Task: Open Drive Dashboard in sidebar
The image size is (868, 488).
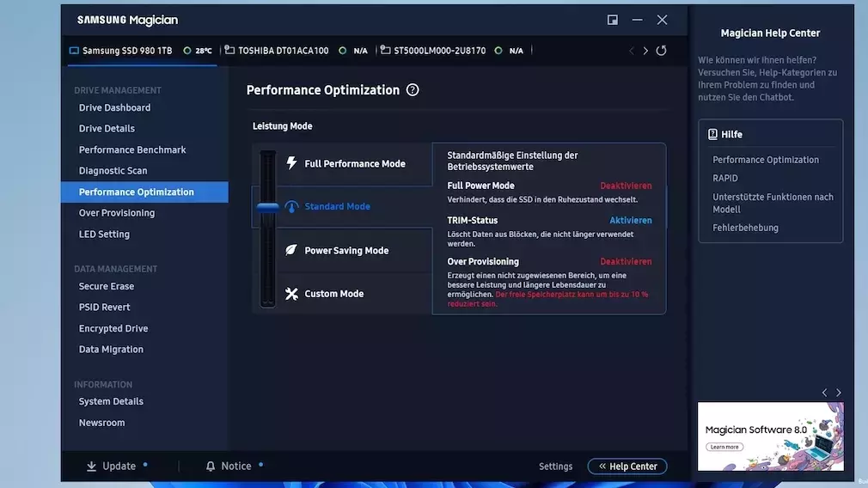Action: (114, 107)
